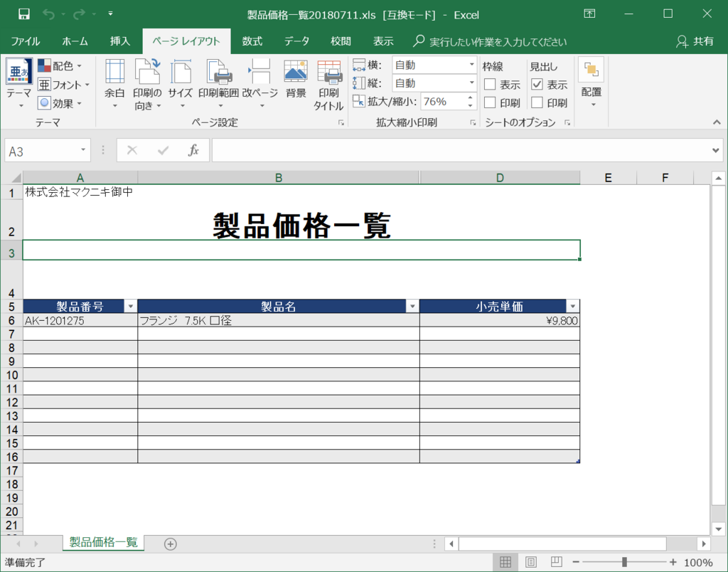Switch to the 数式 tab
Image resolution: width=728 pixels, height=572 pixels.
252,41
